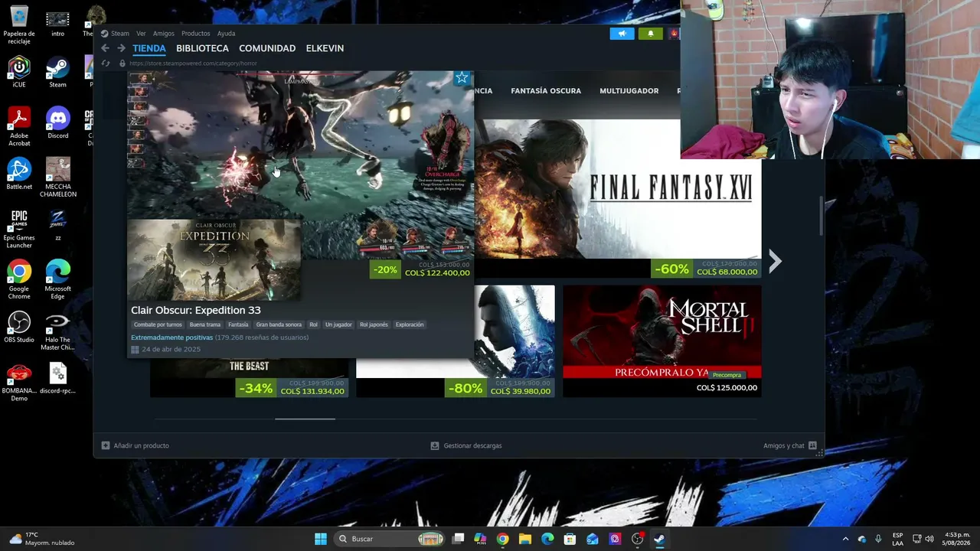
Task: Select BOMBANANA Demo desktop icon
Action: coord(19,382)
